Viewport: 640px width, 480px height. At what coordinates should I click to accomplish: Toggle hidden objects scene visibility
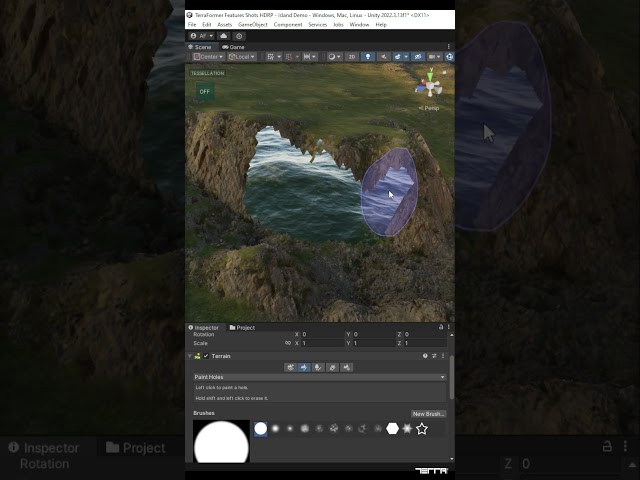pyautogui.click(x=418, y=57)
